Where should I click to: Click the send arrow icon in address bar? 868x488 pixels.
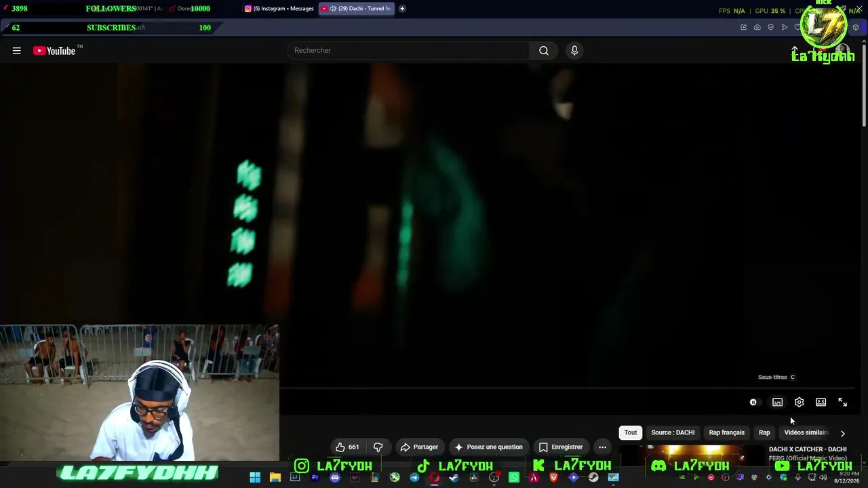tap(785, 27)
